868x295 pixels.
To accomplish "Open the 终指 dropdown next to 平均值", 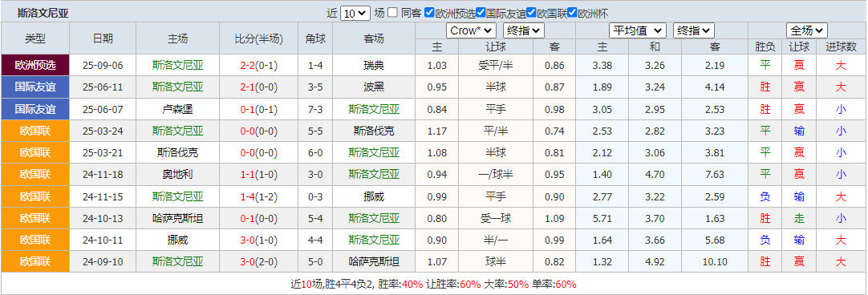I will click(x=694, y=30).
